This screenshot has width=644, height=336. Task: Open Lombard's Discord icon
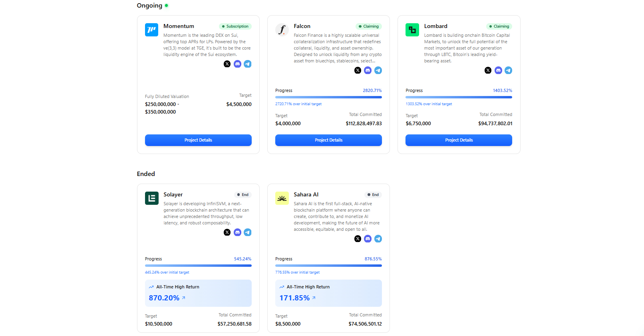498,70
